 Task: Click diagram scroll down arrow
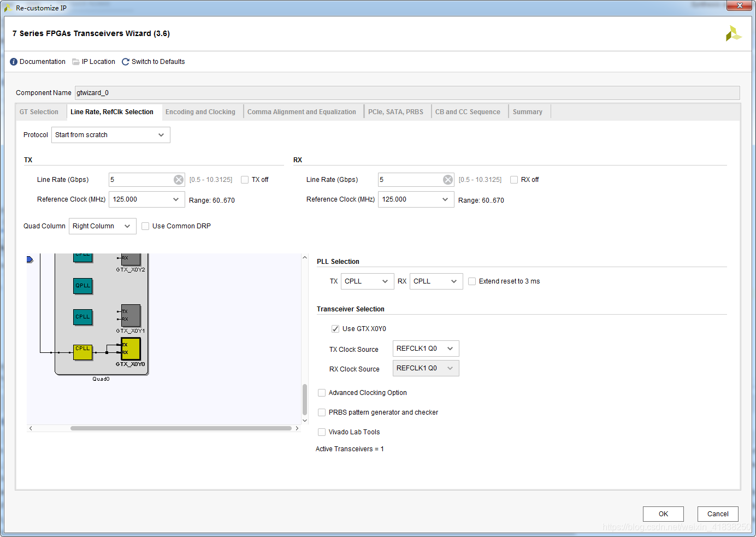click(x=305, y=421)
